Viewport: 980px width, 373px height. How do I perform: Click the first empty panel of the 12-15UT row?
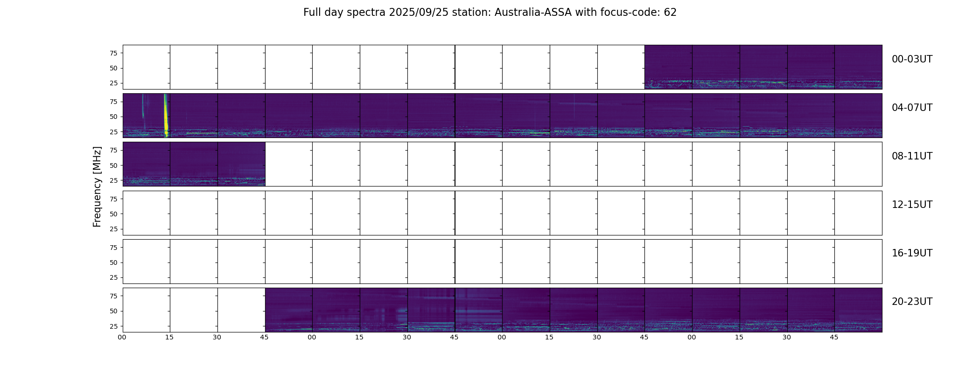pos(146,213)
